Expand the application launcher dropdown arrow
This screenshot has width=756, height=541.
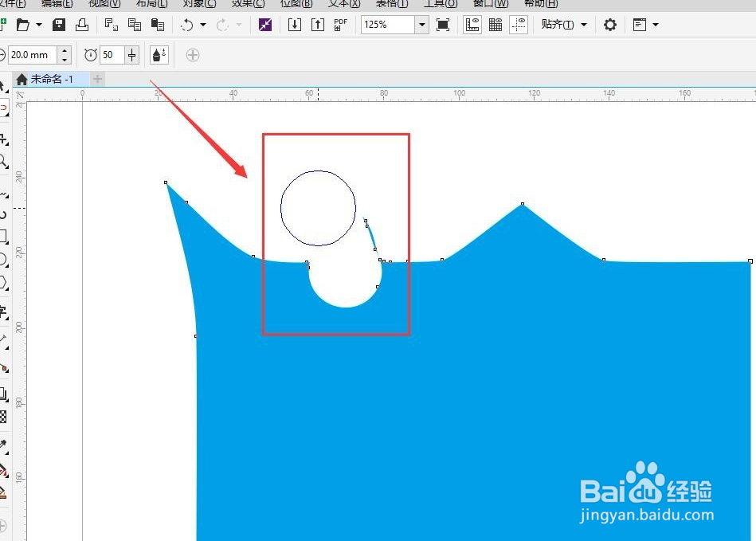(656, 25)
